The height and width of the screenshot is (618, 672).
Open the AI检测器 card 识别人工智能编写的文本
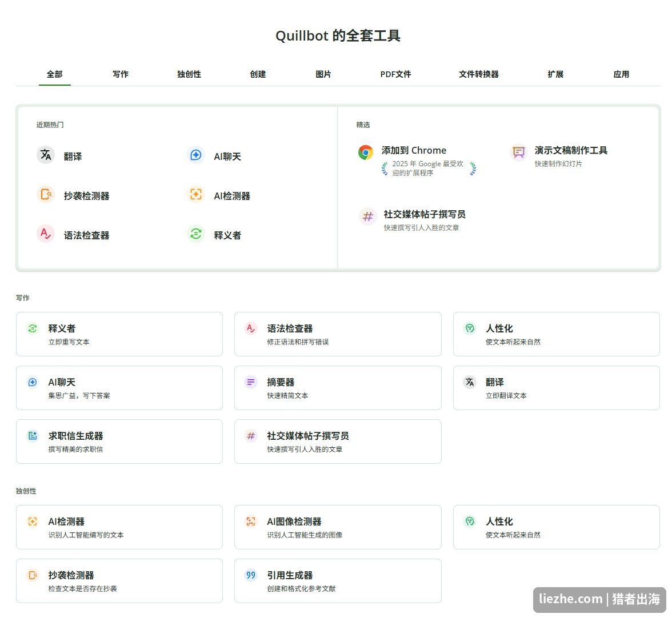pyautogui.click(x=119, y=527)
